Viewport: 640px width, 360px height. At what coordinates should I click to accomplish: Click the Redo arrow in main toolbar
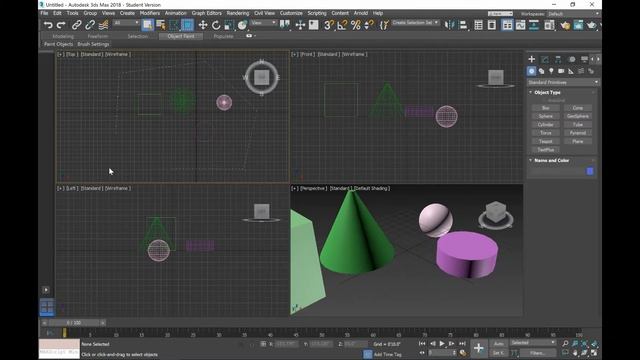(61, 25)
